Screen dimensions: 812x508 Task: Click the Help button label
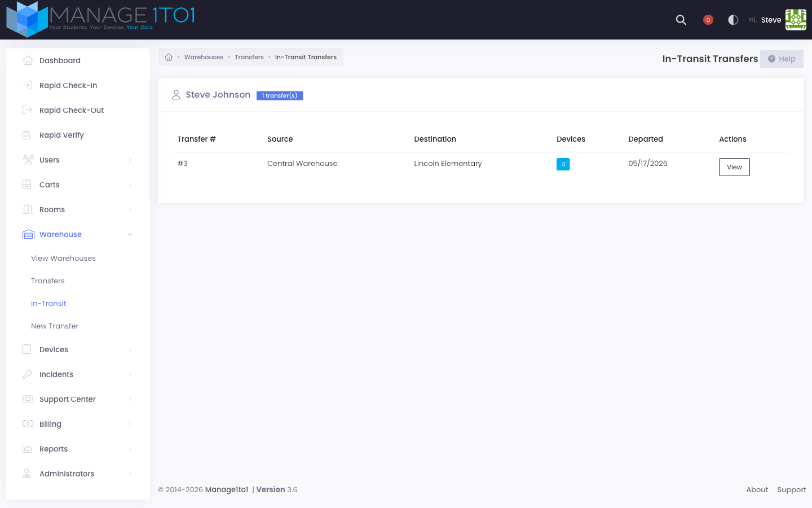point(787,59)
